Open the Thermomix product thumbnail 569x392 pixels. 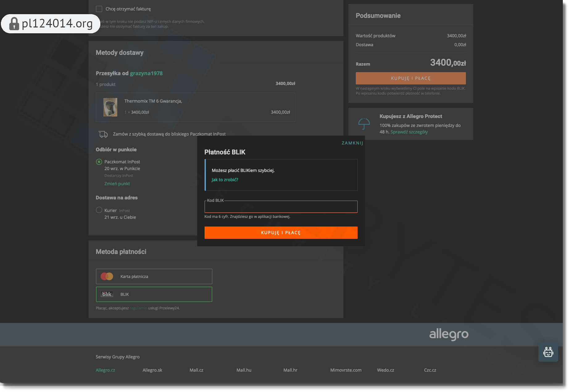(x=110, y=107)
